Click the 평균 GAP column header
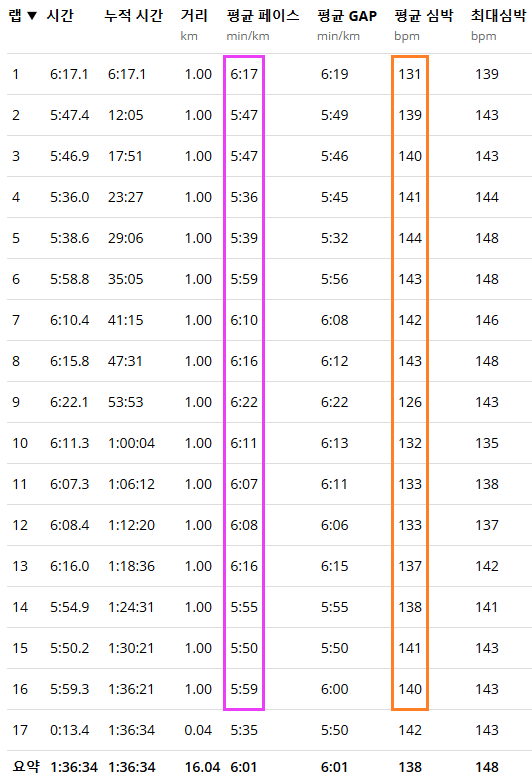 pos(347,16)
